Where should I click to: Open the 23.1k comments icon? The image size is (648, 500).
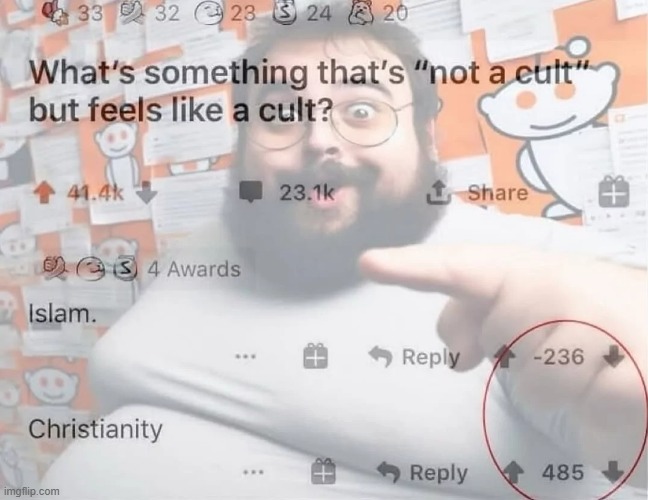pyautogui.click(x=252, y=193)
